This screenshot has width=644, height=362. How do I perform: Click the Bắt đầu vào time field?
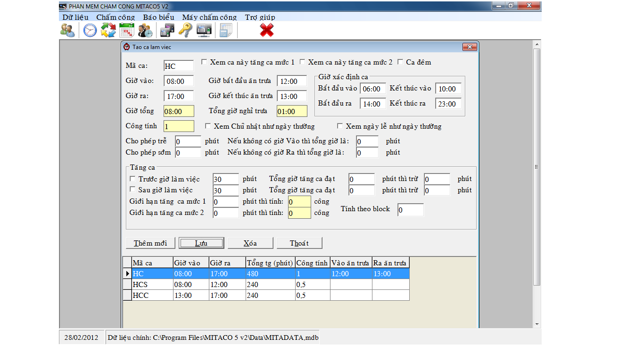point(372,89)
